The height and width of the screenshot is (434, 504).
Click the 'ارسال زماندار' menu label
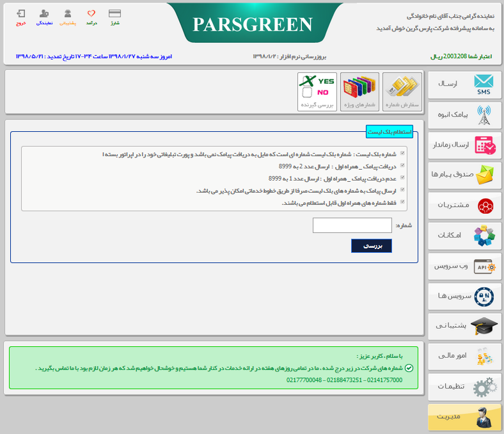point(451,145)
